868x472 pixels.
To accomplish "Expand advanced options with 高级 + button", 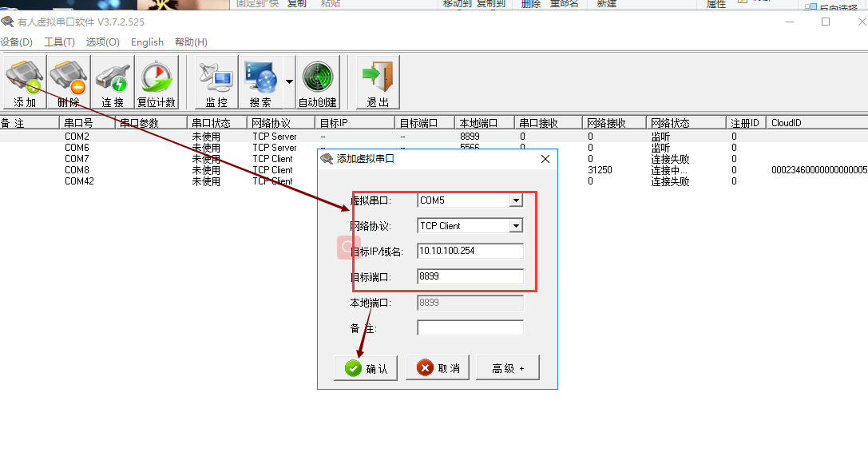I will pos(507,368).
